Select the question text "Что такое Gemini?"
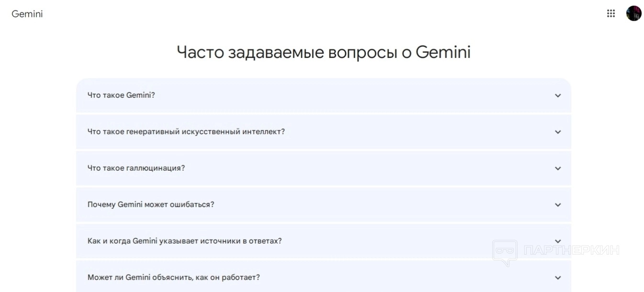644x292 pixels. (121, 95)
